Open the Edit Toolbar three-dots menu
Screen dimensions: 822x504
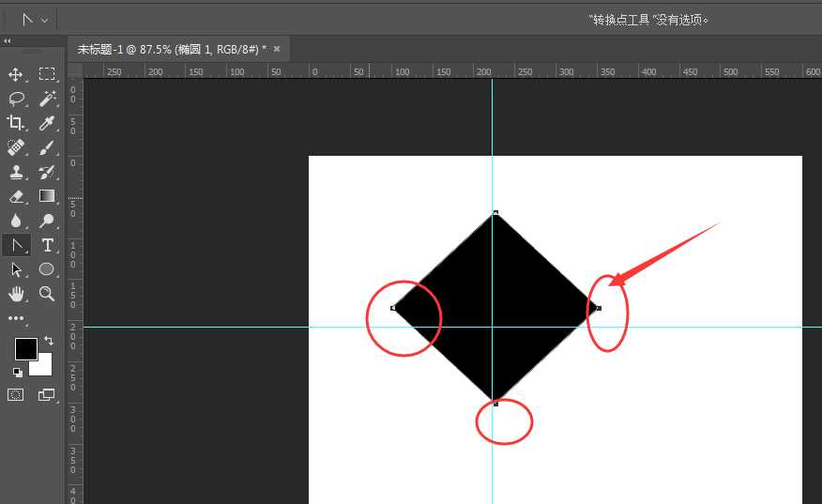point(16,318)
